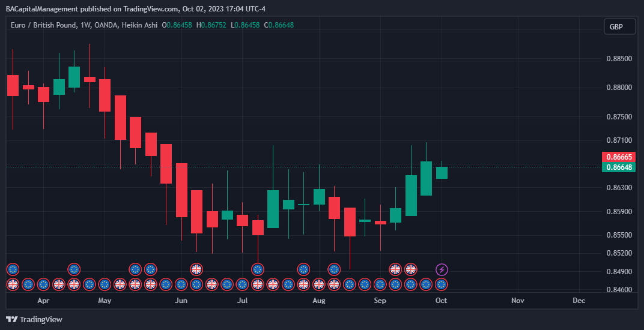Click the Dec label on time axis
Image resolution: width=644 pixels, height=330 pixels.
pos(579,301)
